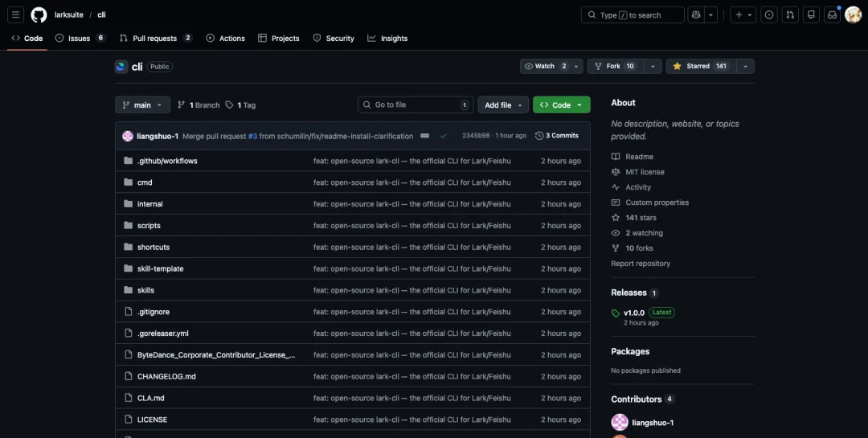868x438 pixels.
Task: Click the green commit status checkmark
Action: click(x=444, y=136)
